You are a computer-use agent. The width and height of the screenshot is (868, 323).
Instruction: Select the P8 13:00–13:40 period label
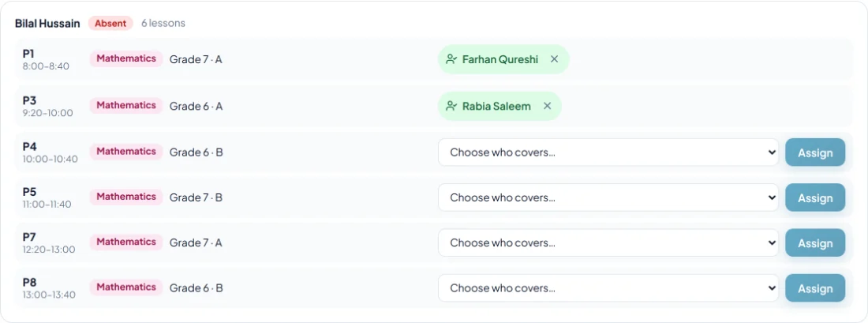pyautogui.click(x=49, y=288)
